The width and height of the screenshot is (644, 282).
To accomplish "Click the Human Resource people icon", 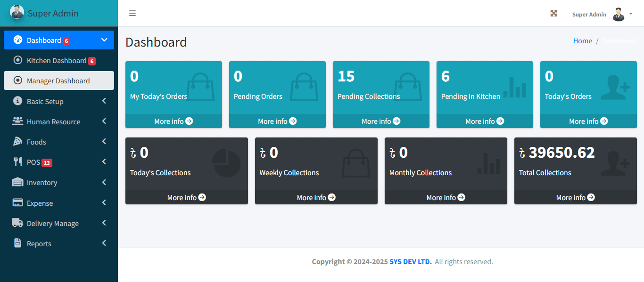I will point(18,121).
